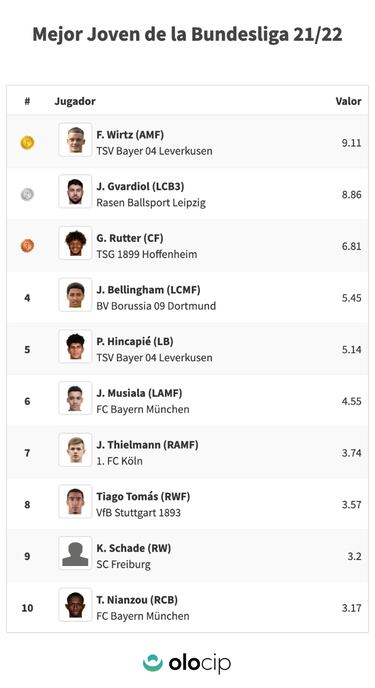Click VfB Stuttgart 1893 team name

[139, 512]
